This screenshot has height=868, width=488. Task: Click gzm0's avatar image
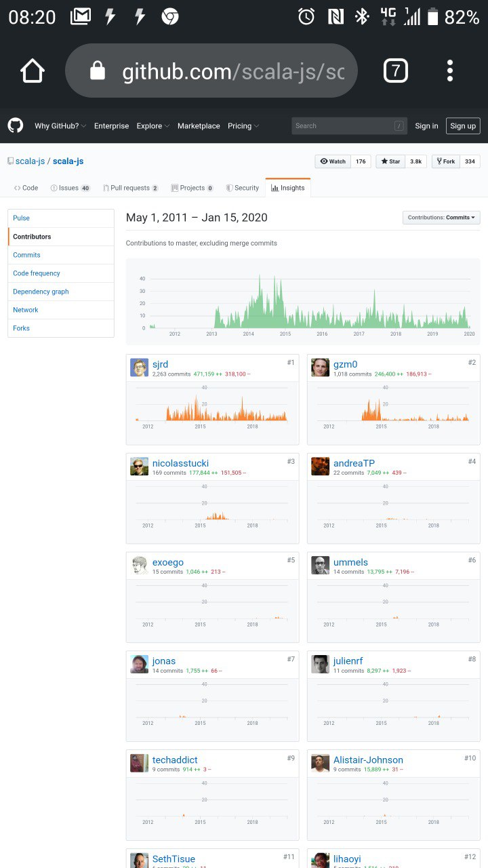tap(320, 368)
